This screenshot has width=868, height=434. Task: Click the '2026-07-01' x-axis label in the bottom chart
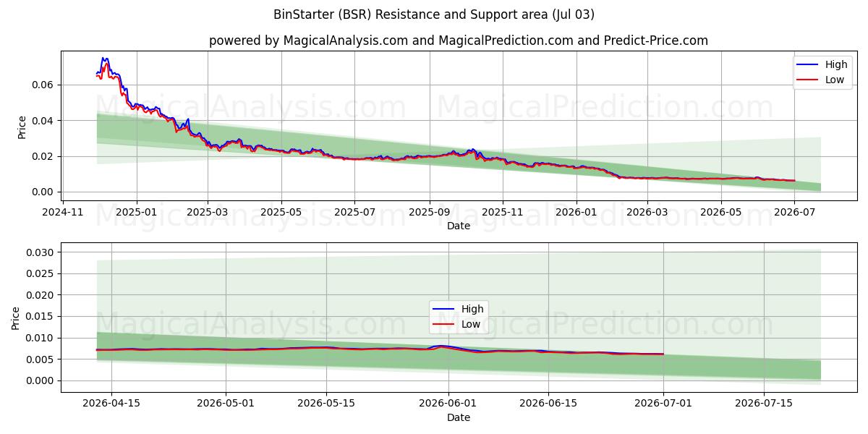(x=663, y=404)
